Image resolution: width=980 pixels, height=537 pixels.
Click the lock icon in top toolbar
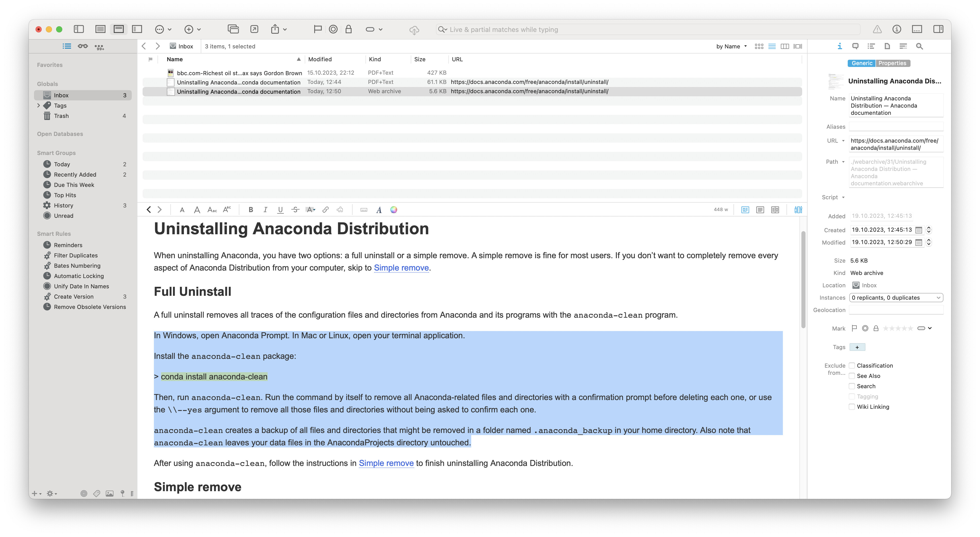pos(348,29)
